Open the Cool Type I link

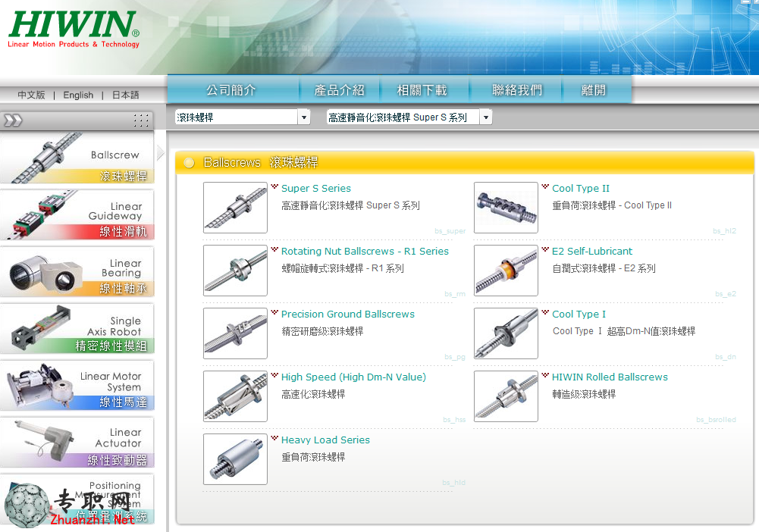click(x=579, y=315)
